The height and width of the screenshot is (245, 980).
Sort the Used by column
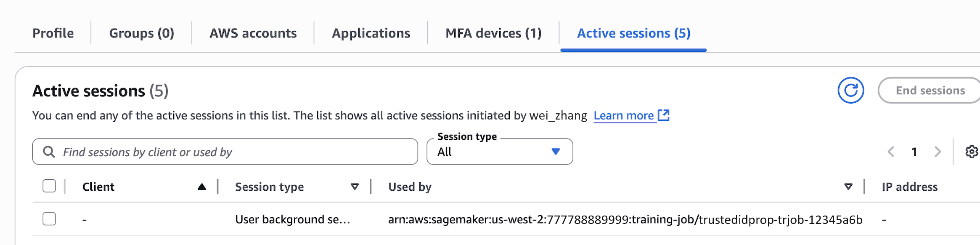pyautogui.click(x=848, y=187)
